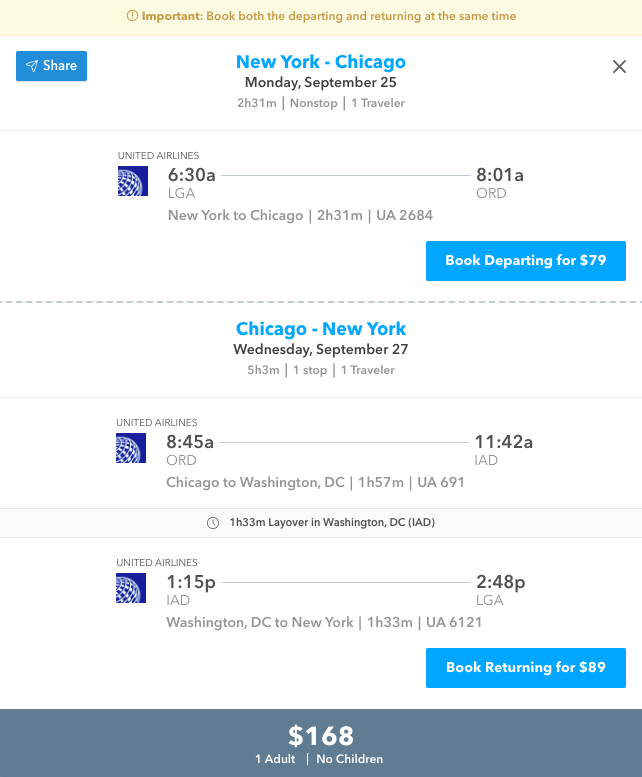The width and height of the screenshot is (642, 777).
Task: Click the United logo for the IAD to LGA flight
Action: (131, 588)
